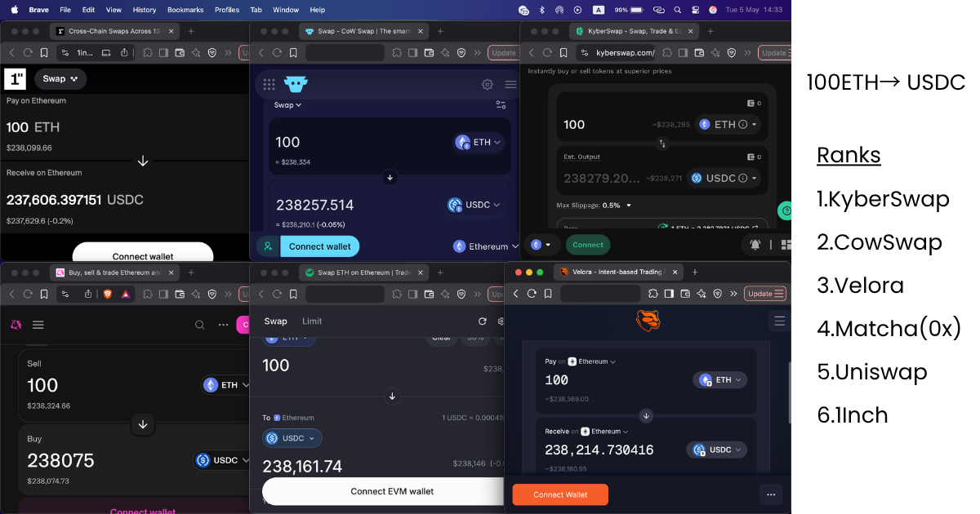Select Limit tab in Matcha window
This screenshot has height=514, width=980.
click(x=312, y=321)
